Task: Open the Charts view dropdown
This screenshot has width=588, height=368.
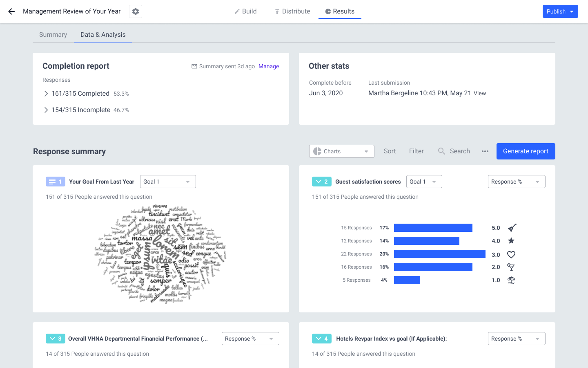Action: [x=341, y=151]
